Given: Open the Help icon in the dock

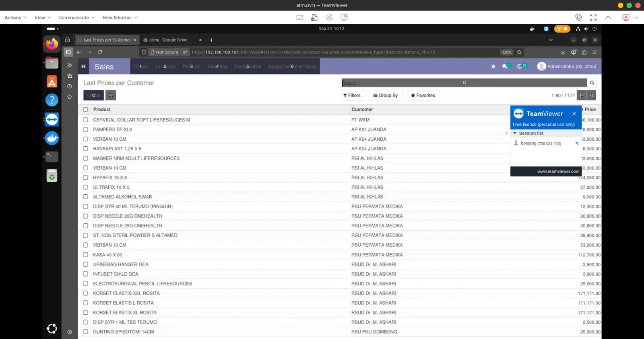Looking at the screenshot, I should coord(52,100).
